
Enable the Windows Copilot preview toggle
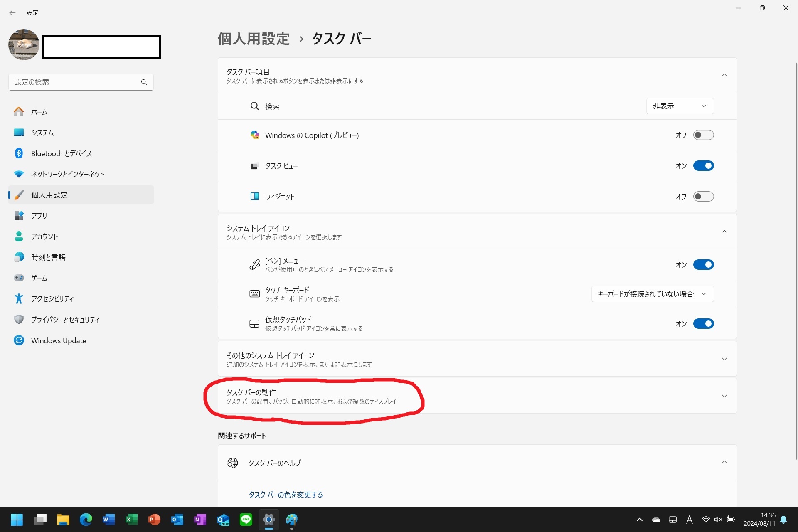[x=703, y=135]
